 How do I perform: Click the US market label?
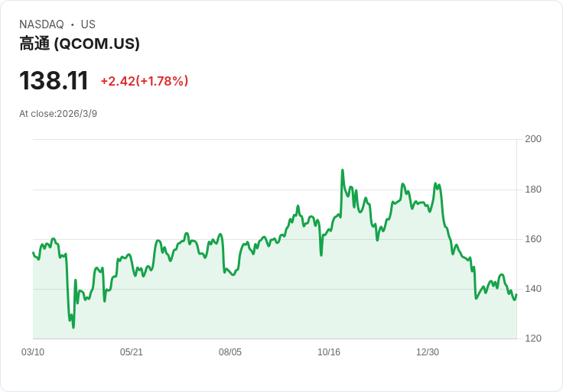pos(88,24)
